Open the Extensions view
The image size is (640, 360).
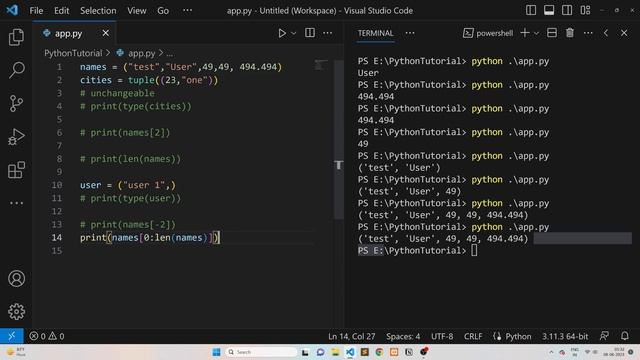(x=16, y=170)
